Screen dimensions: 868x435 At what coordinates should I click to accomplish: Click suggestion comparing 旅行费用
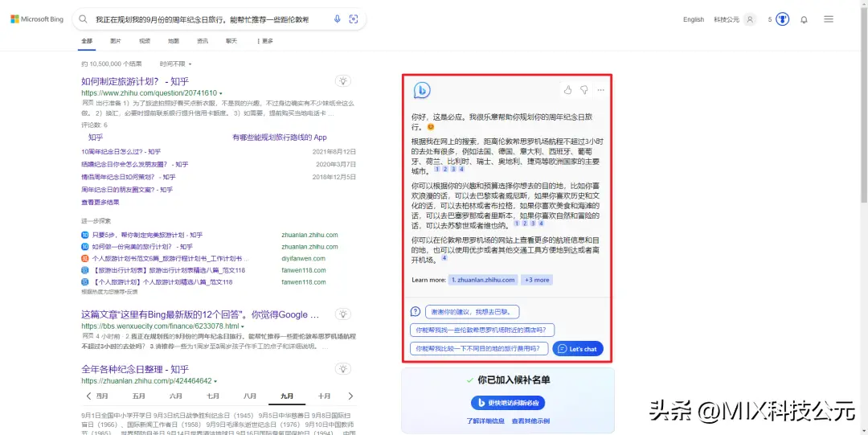(479, 348)
